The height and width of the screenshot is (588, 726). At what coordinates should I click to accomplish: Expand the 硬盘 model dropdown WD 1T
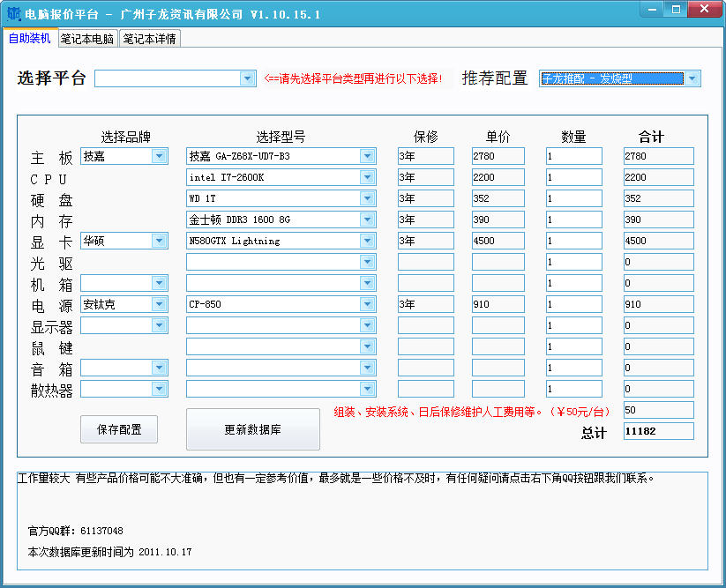pyautogui.click(x=367, y=198)
